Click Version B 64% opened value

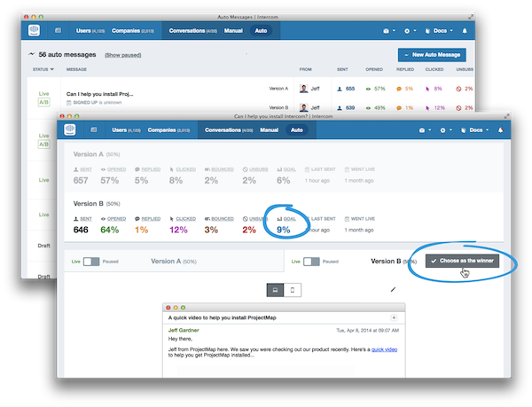(110, 230)
